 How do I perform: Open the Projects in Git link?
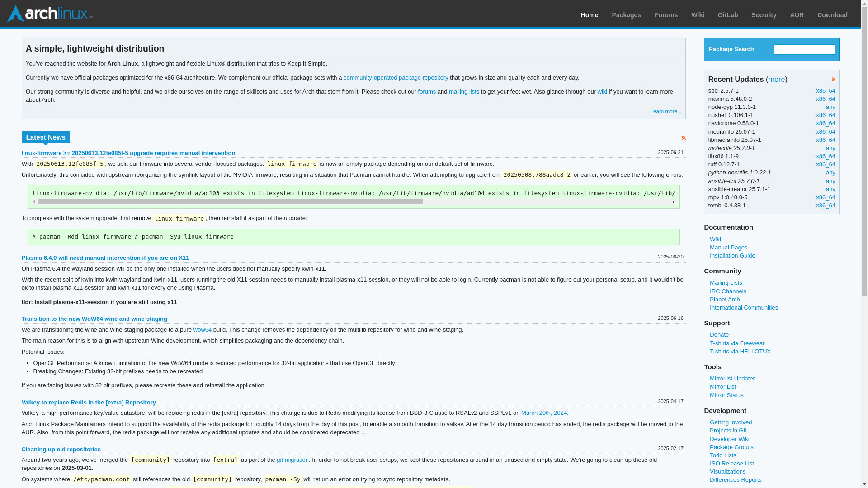pos(727,431)
